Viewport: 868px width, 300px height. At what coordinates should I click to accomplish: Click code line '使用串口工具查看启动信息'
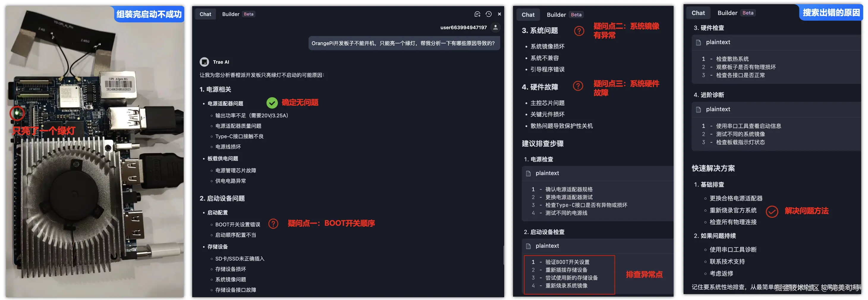pyautogui.click(x=749, y=126)
